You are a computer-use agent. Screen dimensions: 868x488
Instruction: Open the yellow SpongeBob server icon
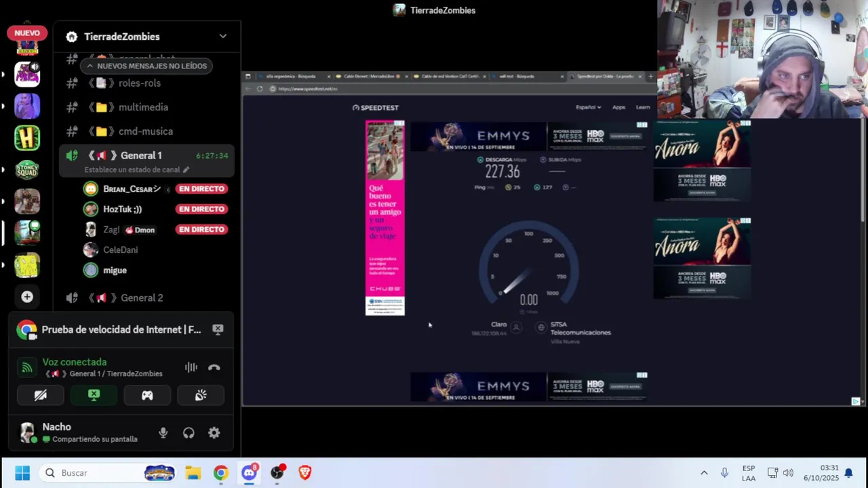[x=27, y=264]
